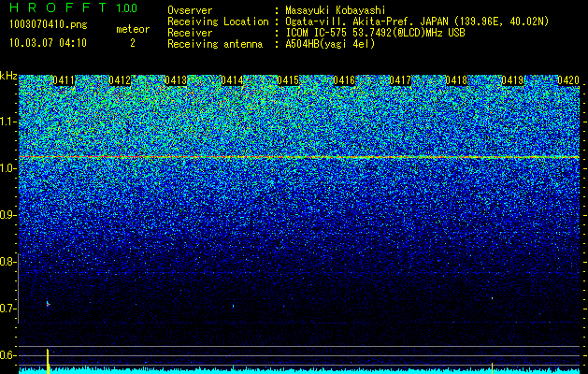
Task: Click the kHz axis unit label
Action: 8,76
